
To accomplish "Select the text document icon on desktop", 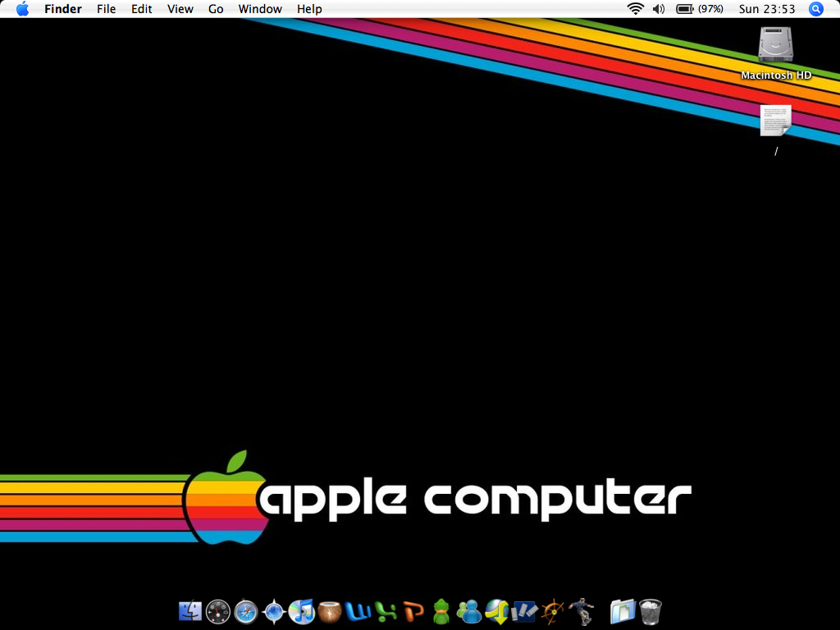I will [x=775, y=121].
